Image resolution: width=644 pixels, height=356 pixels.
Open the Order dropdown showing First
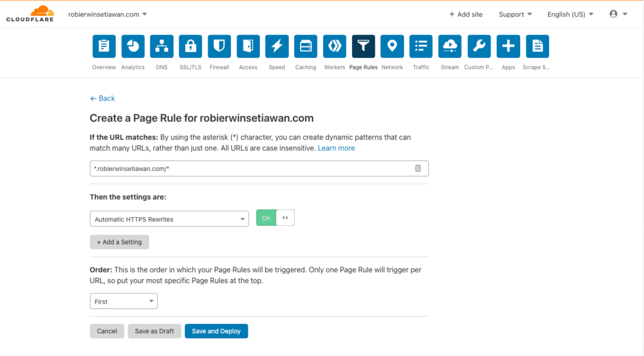coord(124,301)
